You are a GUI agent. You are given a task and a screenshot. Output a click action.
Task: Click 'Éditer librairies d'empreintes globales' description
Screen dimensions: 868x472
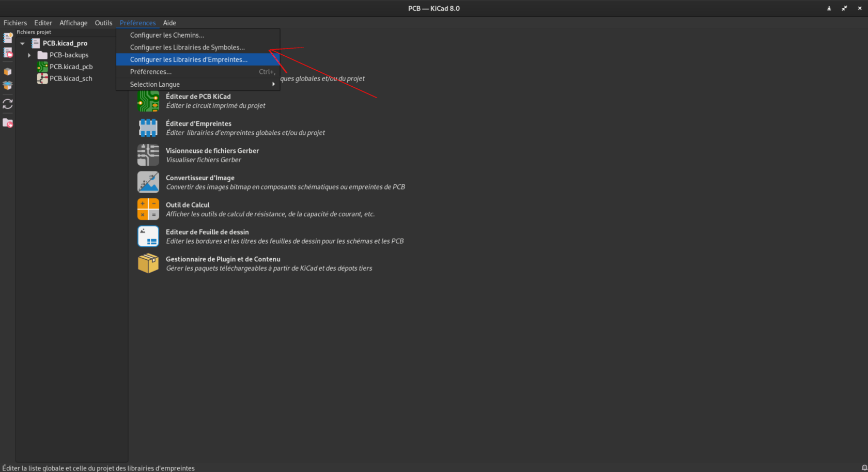[245, 133]
